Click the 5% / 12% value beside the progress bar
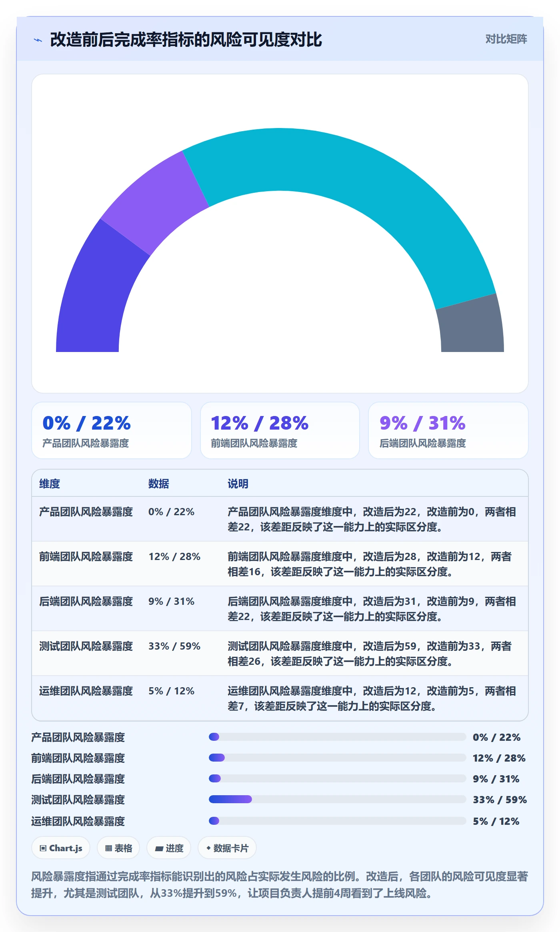560x932 pixels. (x=496, y=821)
